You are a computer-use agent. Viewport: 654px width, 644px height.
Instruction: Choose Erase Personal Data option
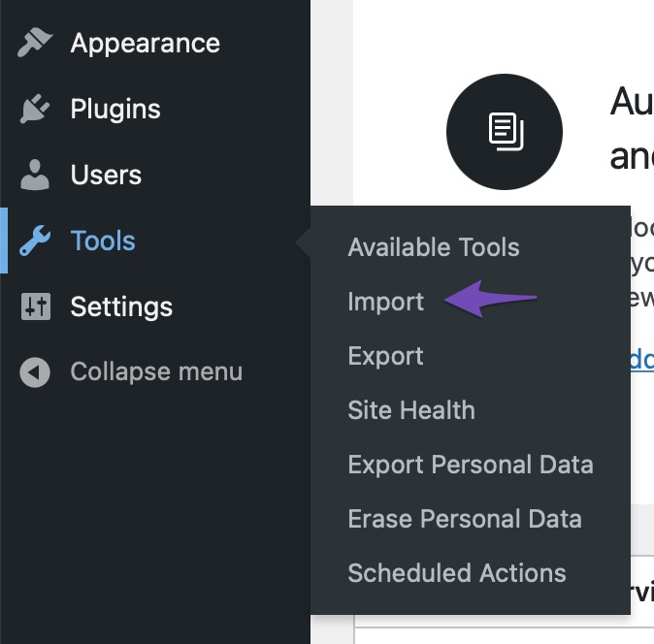465,519
